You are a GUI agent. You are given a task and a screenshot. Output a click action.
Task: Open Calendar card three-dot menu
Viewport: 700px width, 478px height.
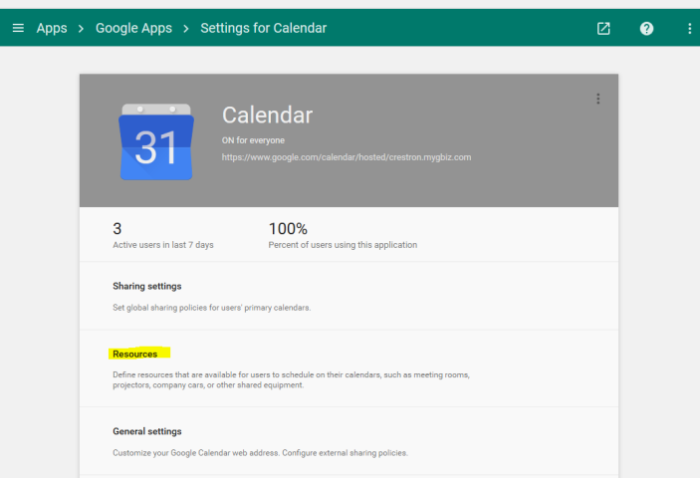pos(598,99)
